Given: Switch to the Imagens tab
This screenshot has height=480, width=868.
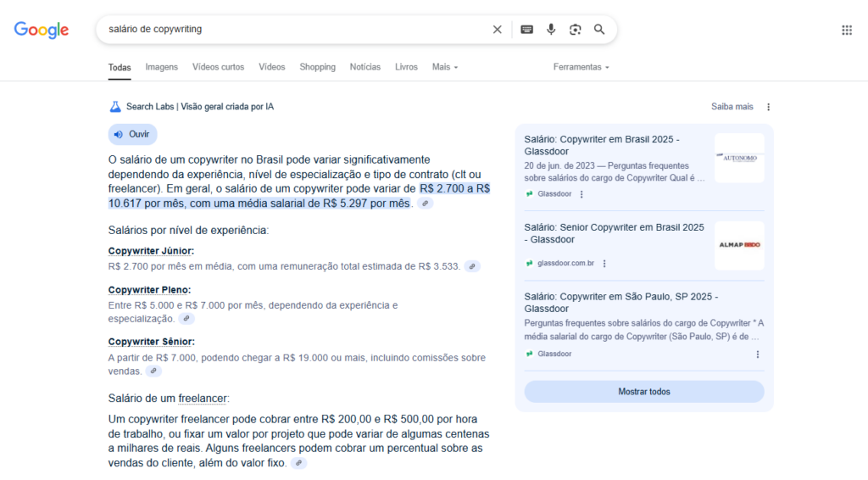Looking at the screenshot, I should (161, 67).
